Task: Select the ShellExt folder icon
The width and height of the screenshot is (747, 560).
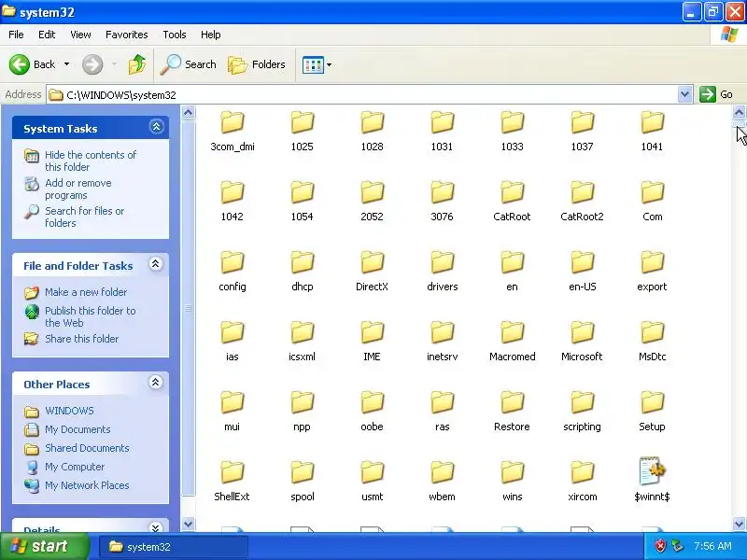Action: pyautogui.click(x=233, y=472)
